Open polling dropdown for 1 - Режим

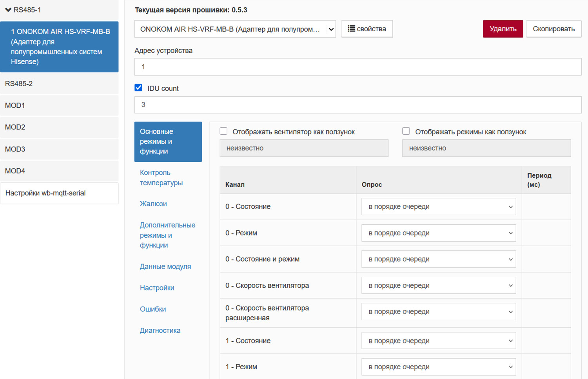(438, 367)
